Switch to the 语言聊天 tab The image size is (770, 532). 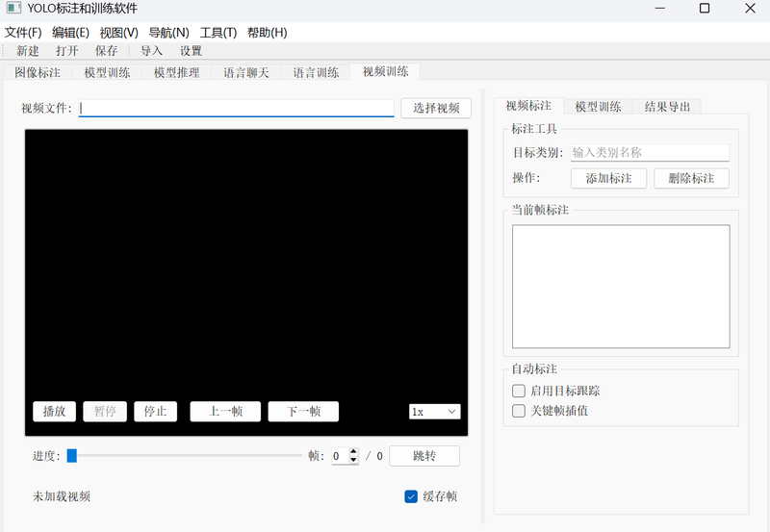click(246, 73)
